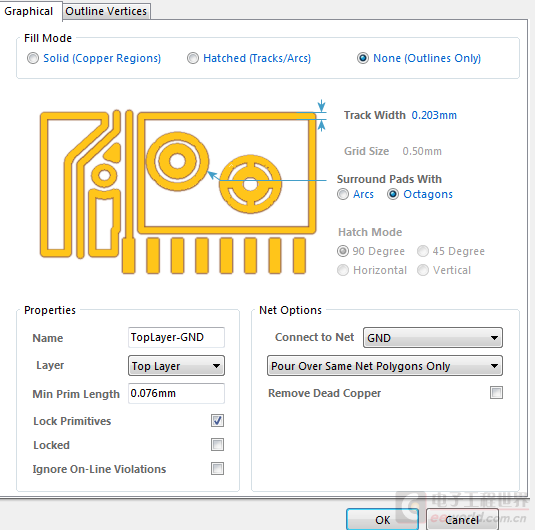Viewport: 535px width, 530px height.
Task: Click the Cancel button
Action: pos(462,519)
